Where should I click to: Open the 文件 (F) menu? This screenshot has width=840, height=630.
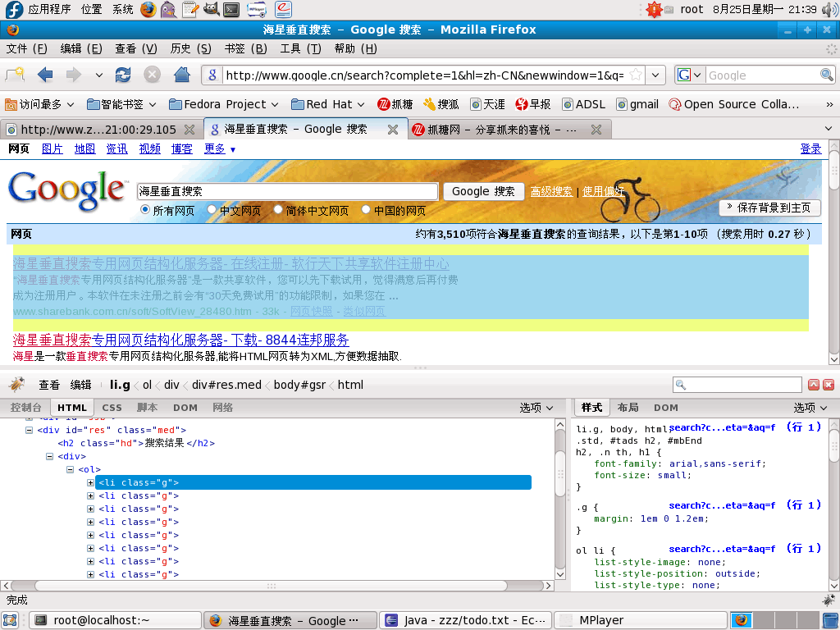(x=27, y=48)
